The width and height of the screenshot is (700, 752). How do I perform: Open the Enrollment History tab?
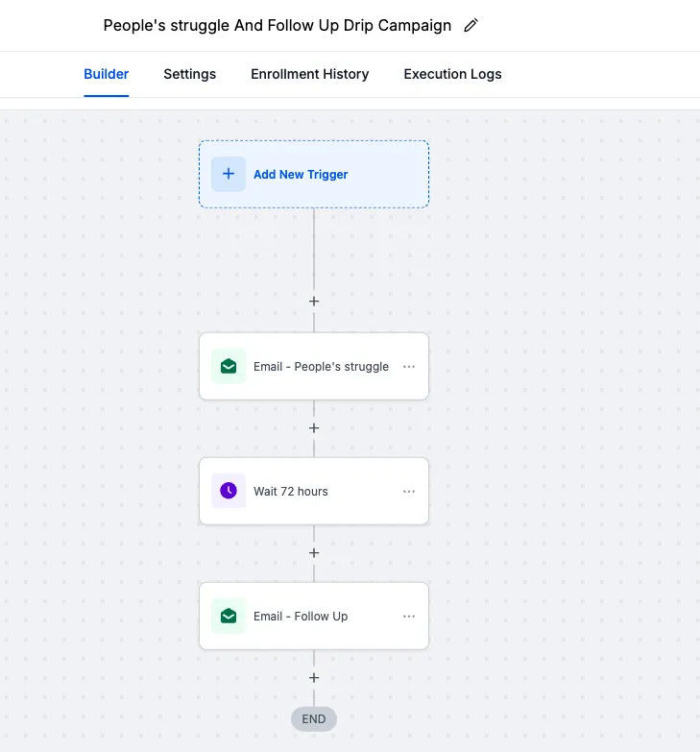click(x=309, y=74)
